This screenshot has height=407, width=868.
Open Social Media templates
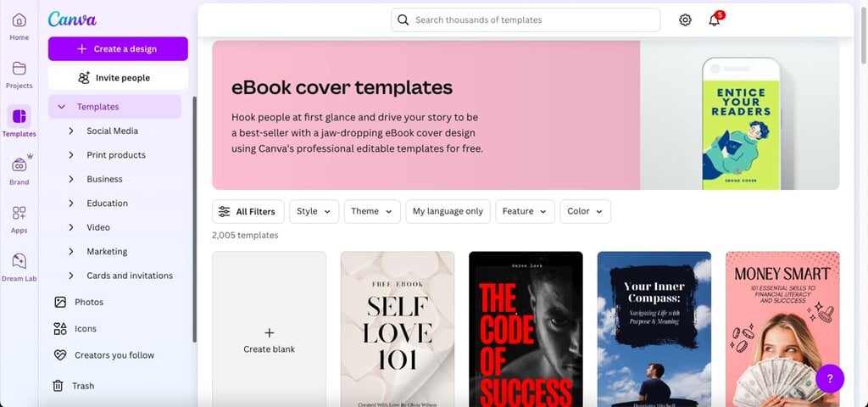(x=113, y=131)
